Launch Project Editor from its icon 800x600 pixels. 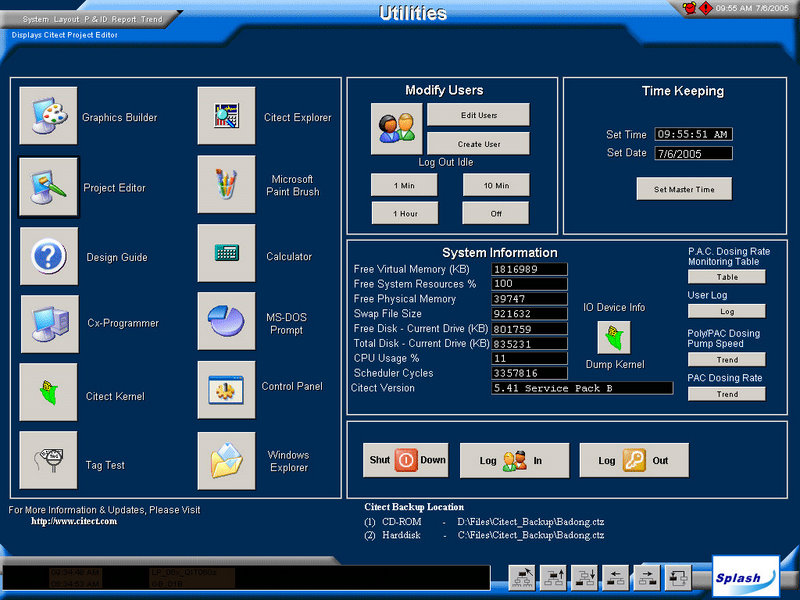(48, 187)
